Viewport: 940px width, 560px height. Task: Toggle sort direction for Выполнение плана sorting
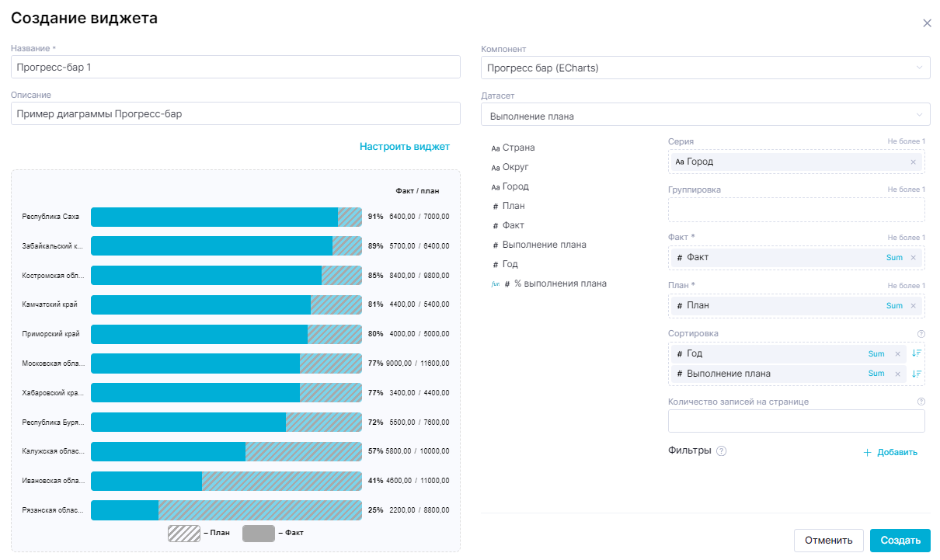pos(917,374)
